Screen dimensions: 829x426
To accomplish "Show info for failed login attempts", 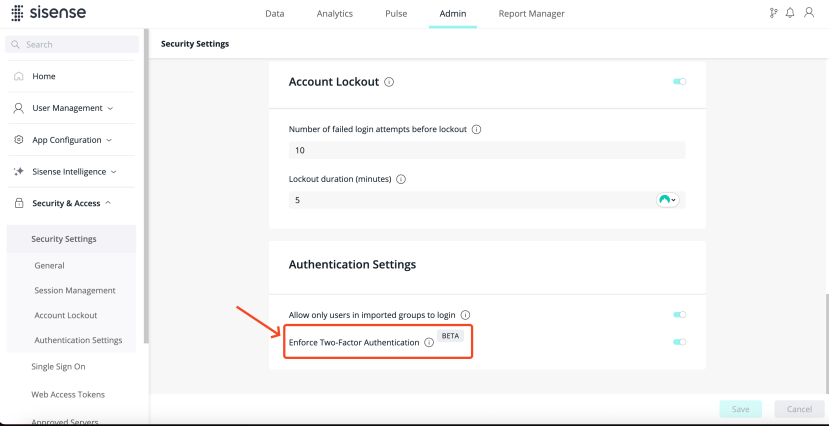I will pos(476,129).
